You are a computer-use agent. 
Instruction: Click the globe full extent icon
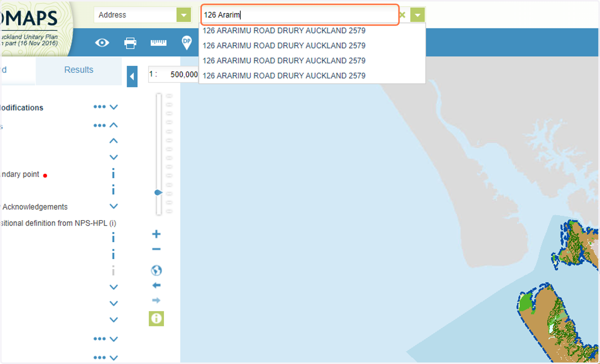point(156,271)
